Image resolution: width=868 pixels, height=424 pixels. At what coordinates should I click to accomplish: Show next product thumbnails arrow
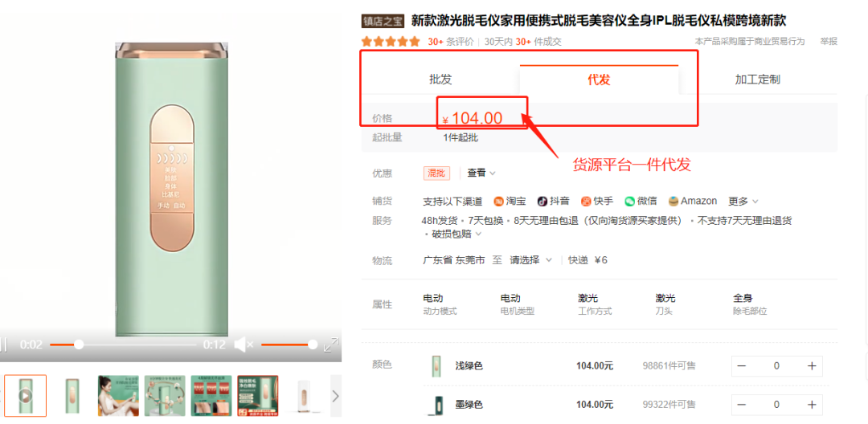point(335,396)
